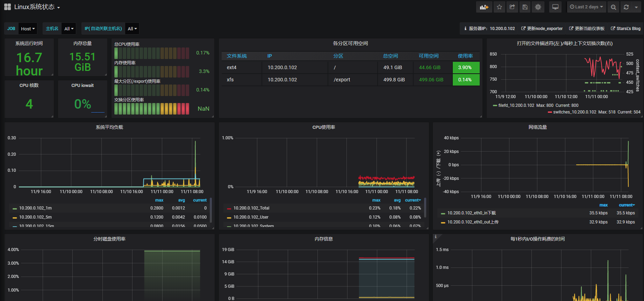
Task: Sort load legend by avg column
Action: tap(181, 200)
